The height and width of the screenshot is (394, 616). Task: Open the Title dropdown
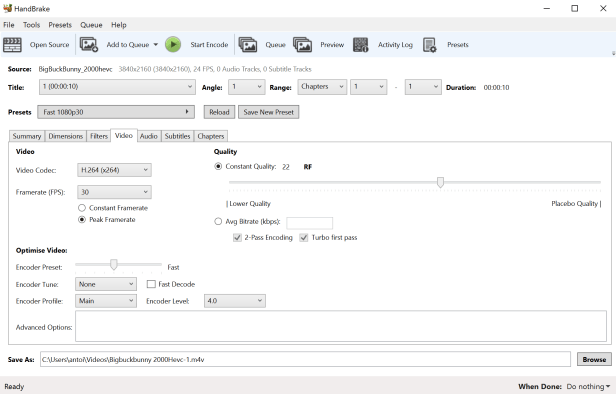pos(117,87)
